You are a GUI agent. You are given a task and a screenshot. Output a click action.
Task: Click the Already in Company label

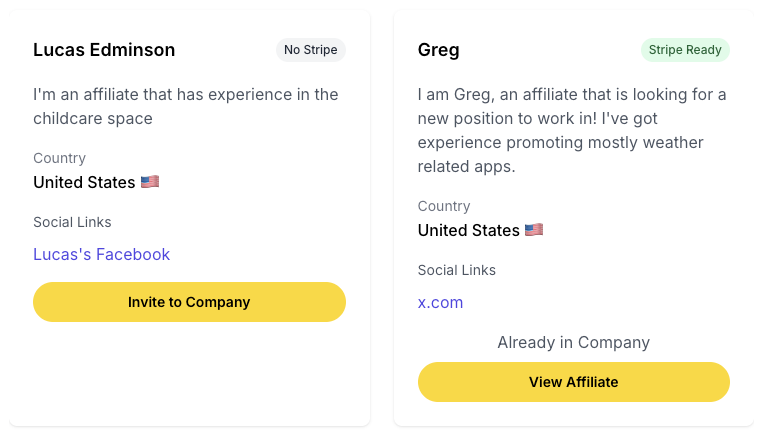pos(574,342)
